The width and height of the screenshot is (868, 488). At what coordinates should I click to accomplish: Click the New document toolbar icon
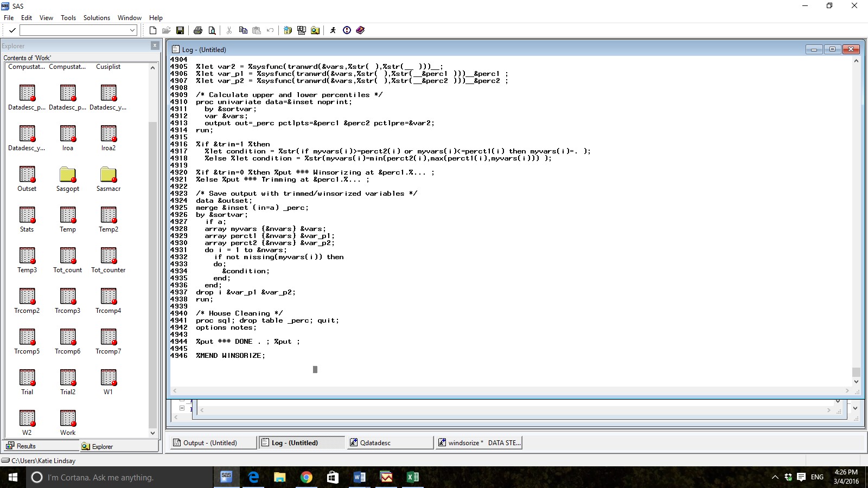tap(152, 30)
